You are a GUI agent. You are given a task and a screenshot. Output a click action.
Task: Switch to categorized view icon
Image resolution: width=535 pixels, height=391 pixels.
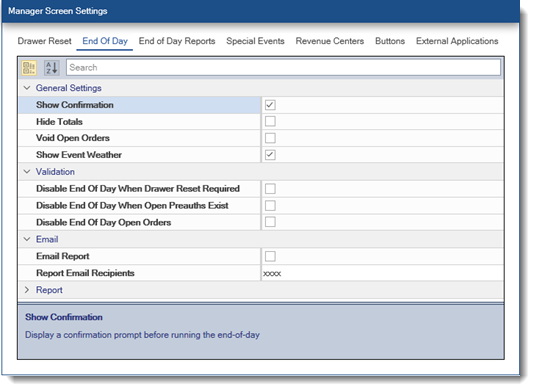[x=29, y=68]
